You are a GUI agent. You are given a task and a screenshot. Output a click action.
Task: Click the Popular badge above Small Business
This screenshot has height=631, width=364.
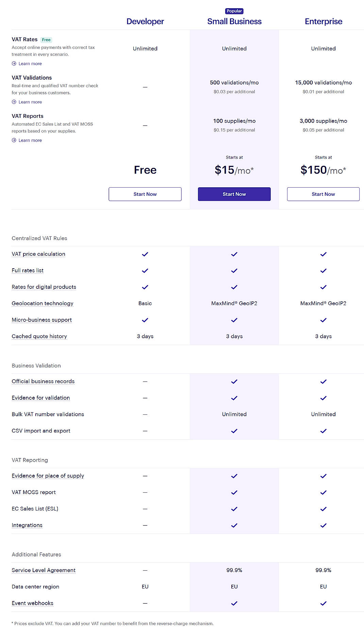(234, 11)
